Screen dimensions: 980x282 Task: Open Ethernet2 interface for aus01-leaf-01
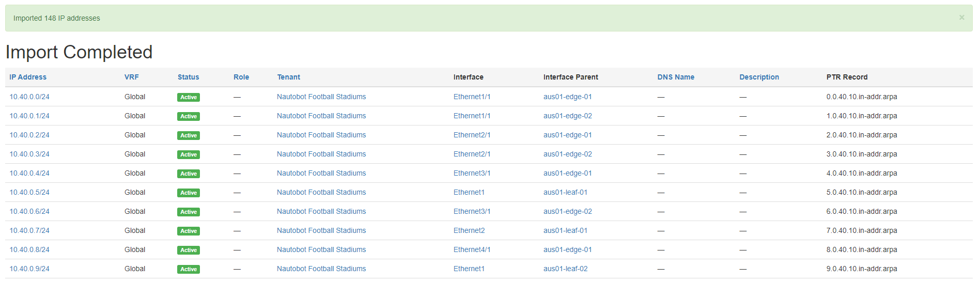click(x=469, y=230)
